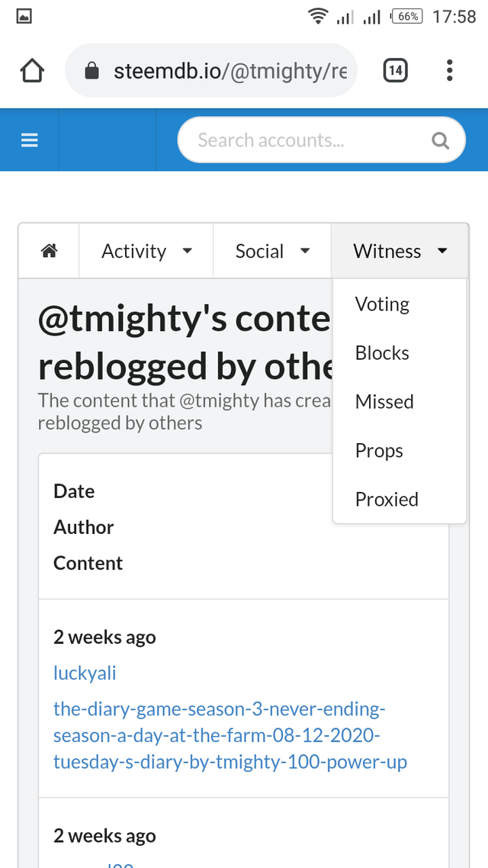Click the search magnifier icon
Screen dimensions: 488x868
[440, 140]
